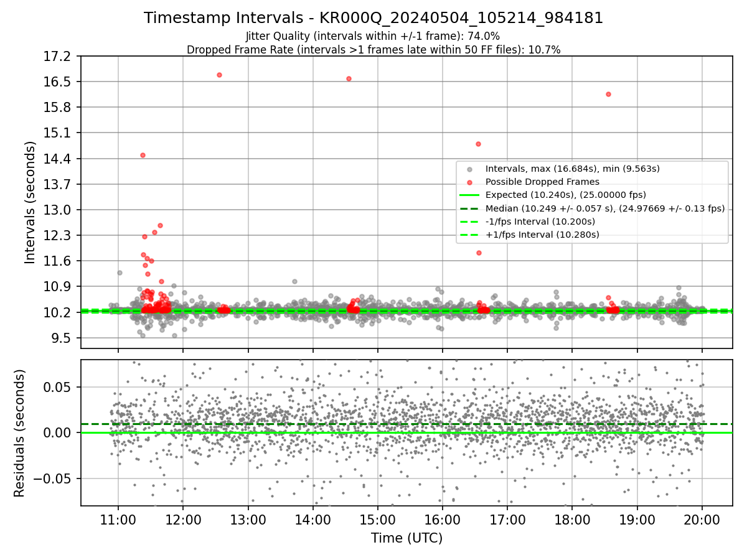Click the red dropped-frame point near 18:30 at 16.2s

608,94
